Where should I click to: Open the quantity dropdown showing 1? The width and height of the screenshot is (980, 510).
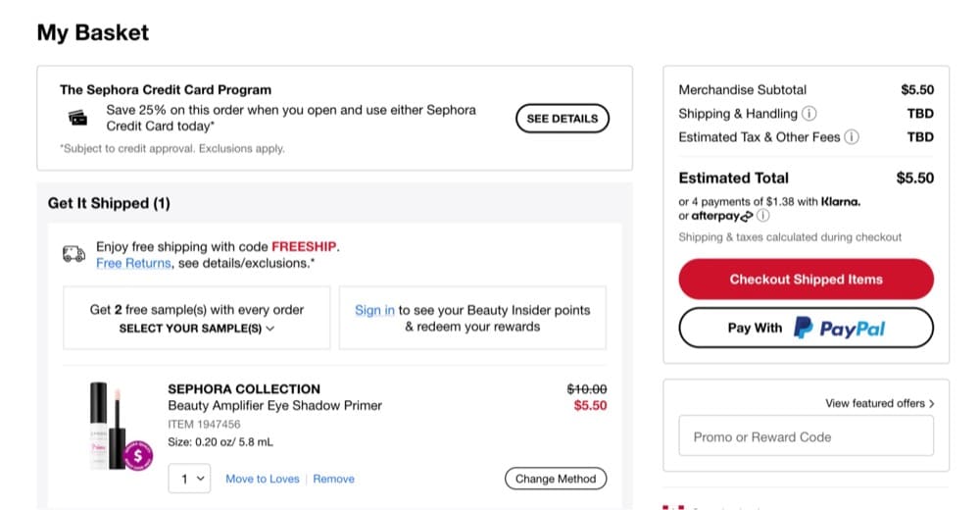pyautogui.click(x=189, y=479)
